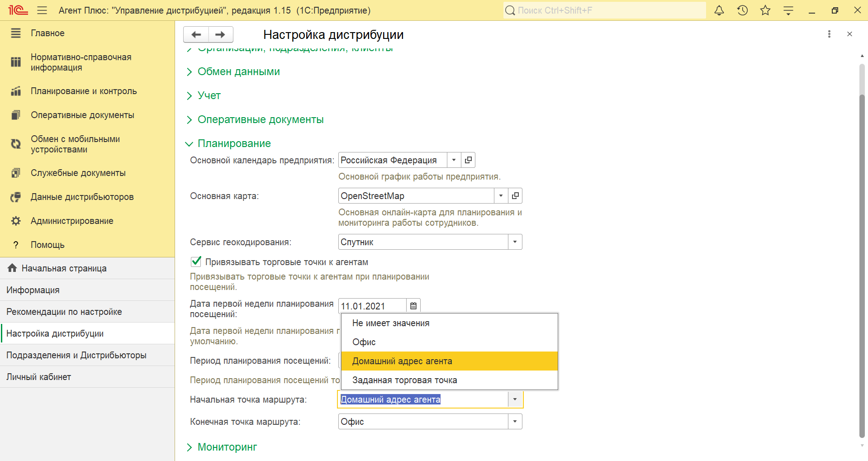Click the Начальная точка маршрута input field
Image resolution: width=868 pixels, height=461 pixels.
coord(423,399)
